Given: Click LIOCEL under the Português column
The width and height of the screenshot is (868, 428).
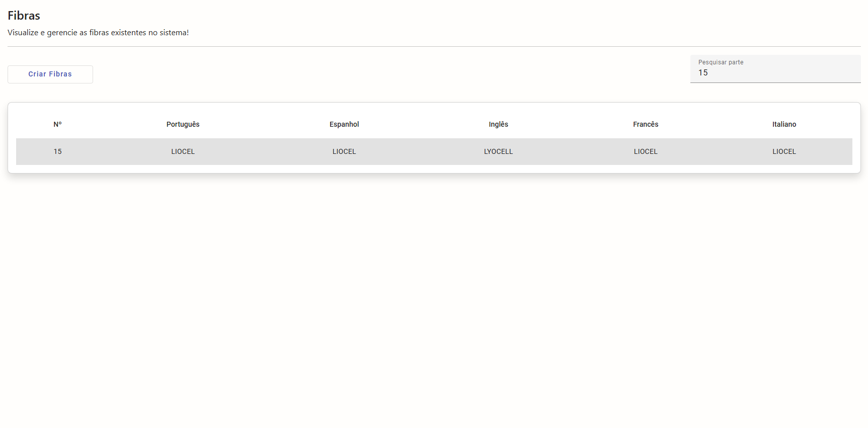Looking at the screenshot, I should [x=183, y=151].
